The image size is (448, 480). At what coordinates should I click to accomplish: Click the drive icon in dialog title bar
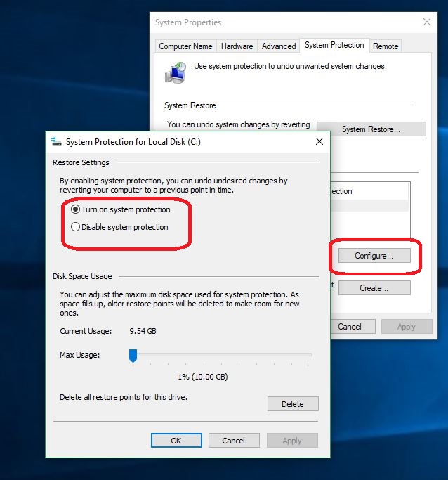[x=56, y=142]
